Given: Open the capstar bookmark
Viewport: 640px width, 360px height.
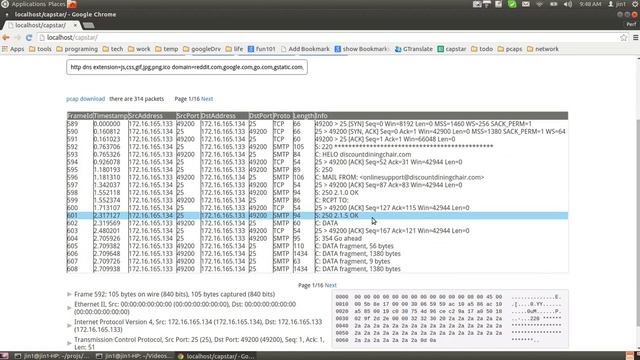Looking at the screenshot, I should (452, 49).
